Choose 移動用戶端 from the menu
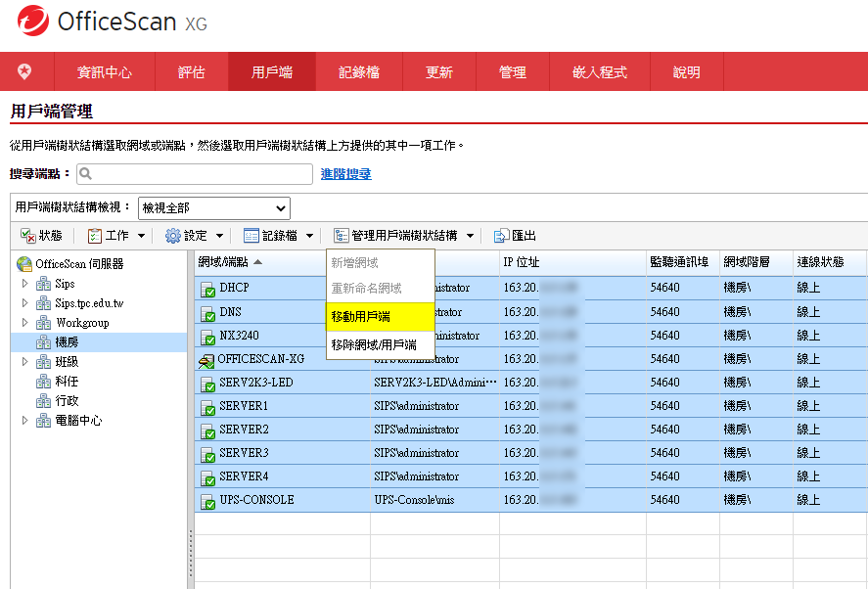Viewport: 868px width, 589px height. tap(381, 317)
